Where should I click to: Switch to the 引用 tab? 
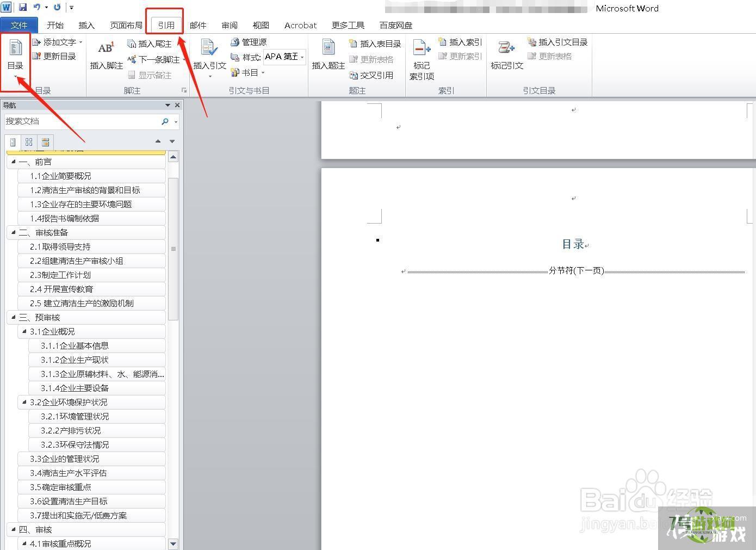(x=166, y=25)
